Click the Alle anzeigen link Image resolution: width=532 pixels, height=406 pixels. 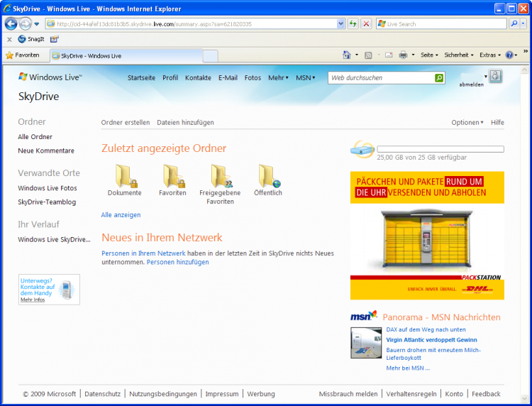pyautogui.click(x=121, y=214)
